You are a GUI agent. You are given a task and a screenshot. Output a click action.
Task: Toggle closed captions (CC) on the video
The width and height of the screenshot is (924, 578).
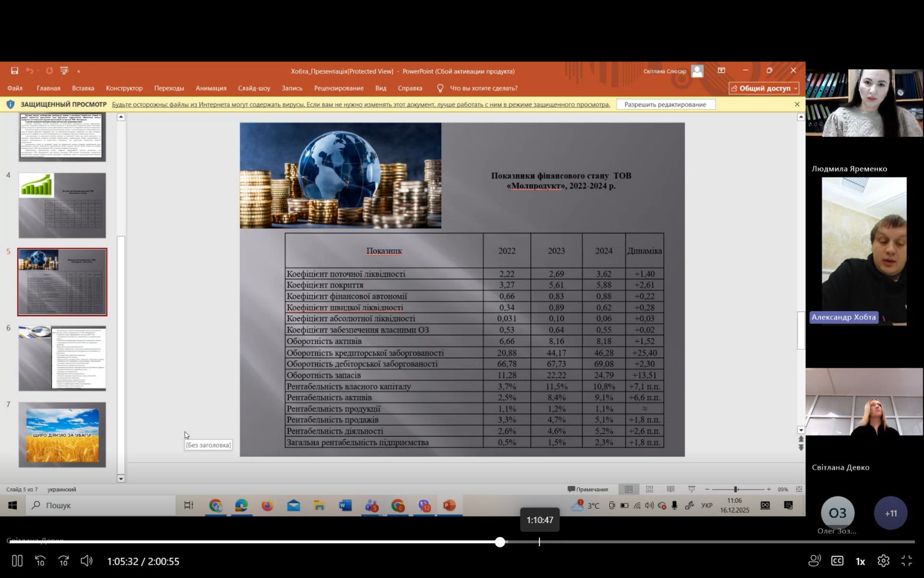click(837, 561)
